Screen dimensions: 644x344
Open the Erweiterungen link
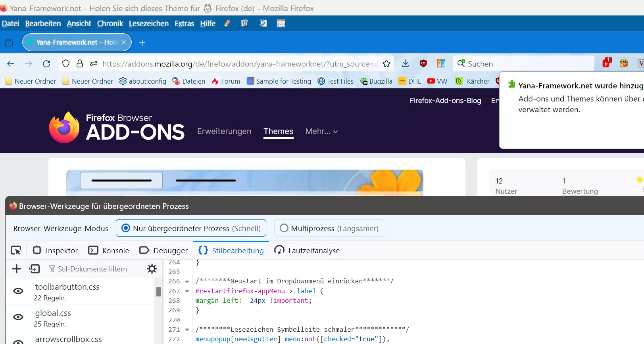tap(224, 132)
